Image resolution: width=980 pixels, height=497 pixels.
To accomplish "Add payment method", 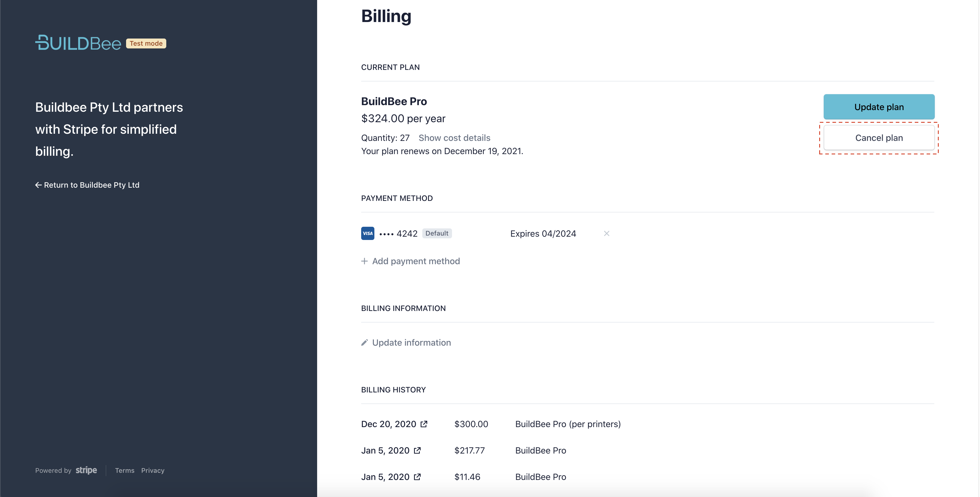I will (410, 261).
